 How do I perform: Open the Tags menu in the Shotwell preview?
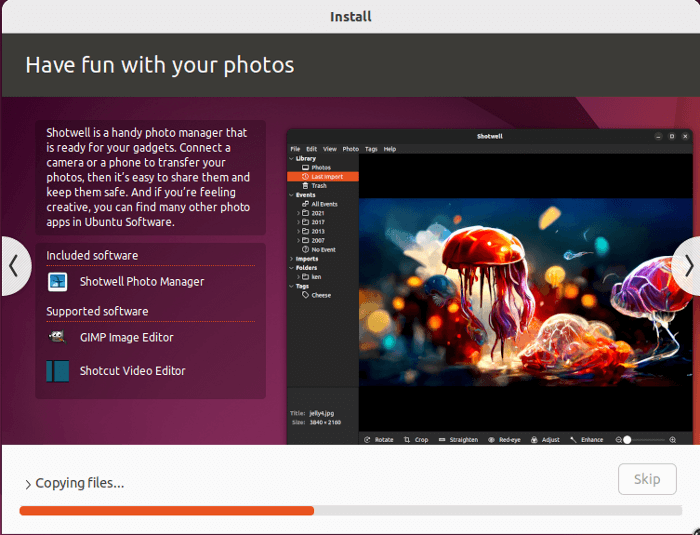click(371, 149)
